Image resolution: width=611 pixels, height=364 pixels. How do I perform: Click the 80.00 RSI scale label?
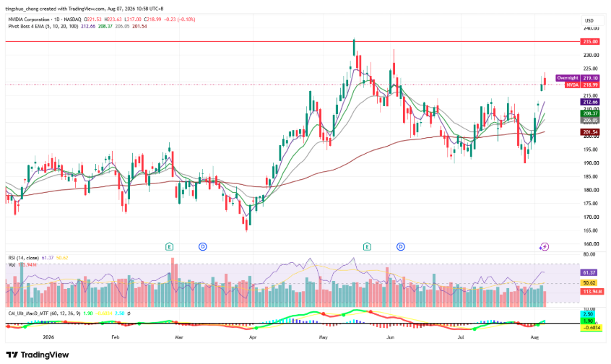589,254
